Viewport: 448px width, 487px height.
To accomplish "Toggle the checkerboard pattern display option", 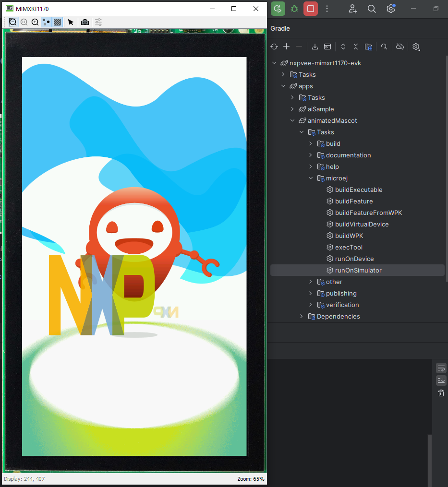I will [57, 22].
